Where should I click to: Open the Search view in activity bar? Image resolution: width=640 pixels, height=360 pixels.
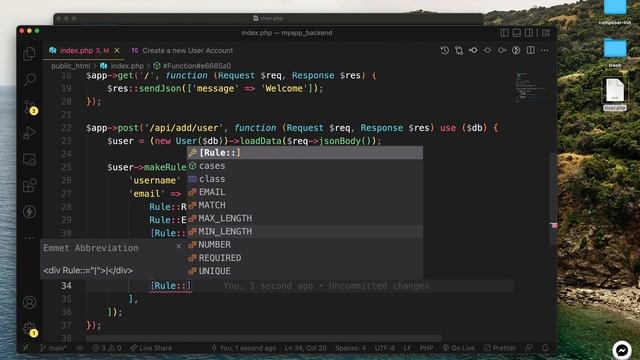tap(29, 79)
